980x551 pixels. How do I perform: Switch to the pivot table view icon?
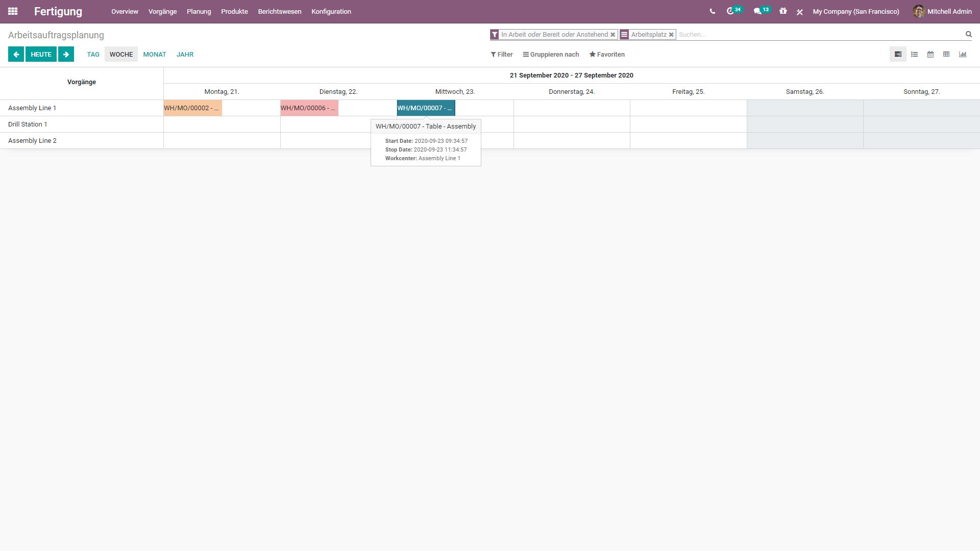946,54
